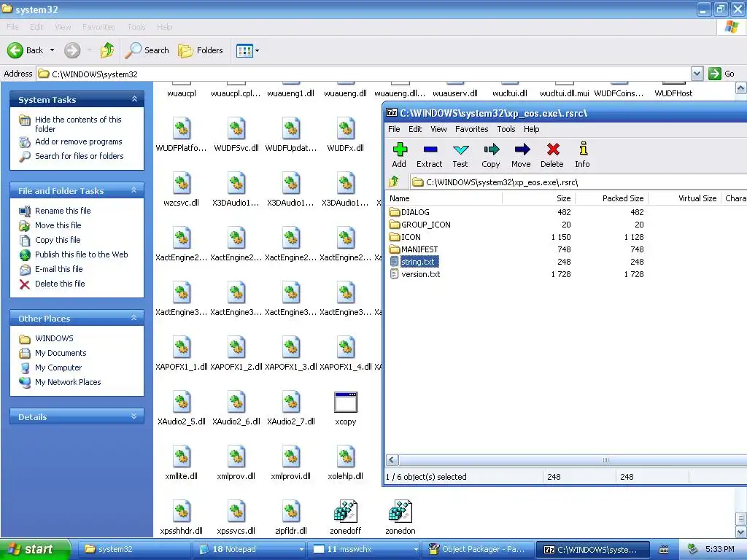
Task: Sort 7-Zip list by Name column
Action: pos(444,198)
